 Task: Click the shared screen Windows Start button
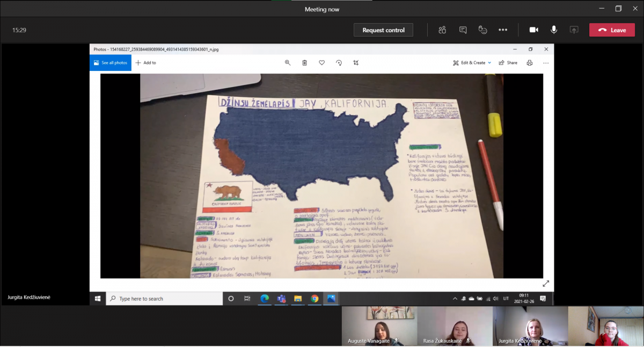(98, 299)
